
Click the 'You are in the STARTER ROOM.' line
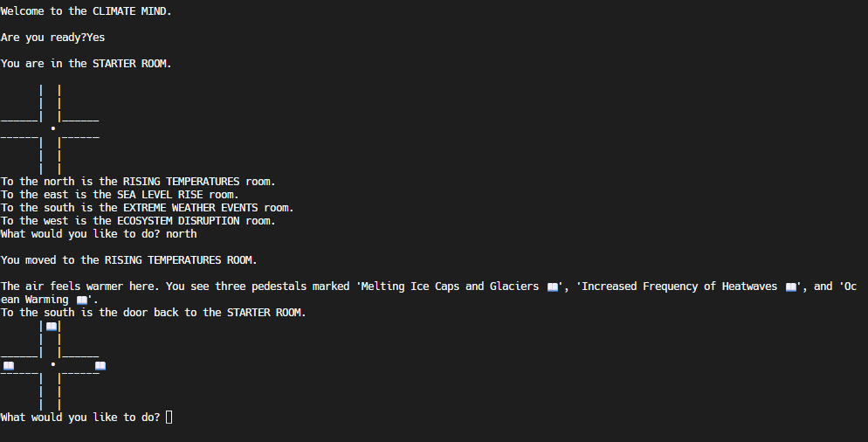(86, 64)
